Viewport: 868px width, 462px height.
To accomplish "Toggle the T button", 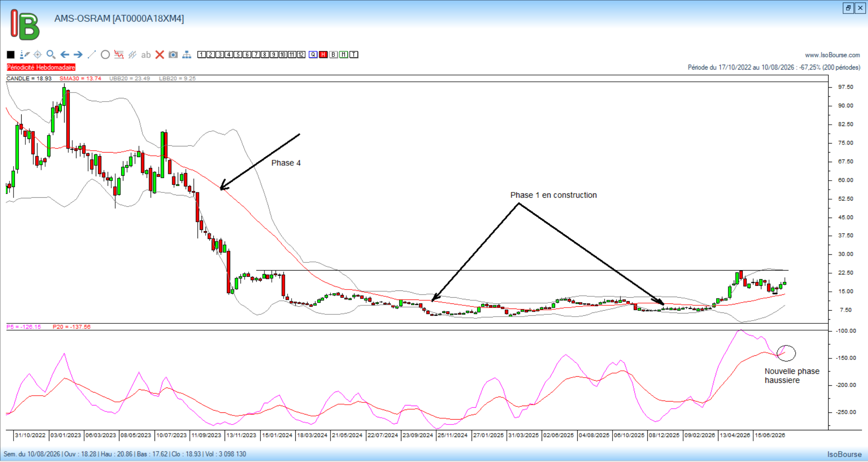I will click(x=354, y=55).
